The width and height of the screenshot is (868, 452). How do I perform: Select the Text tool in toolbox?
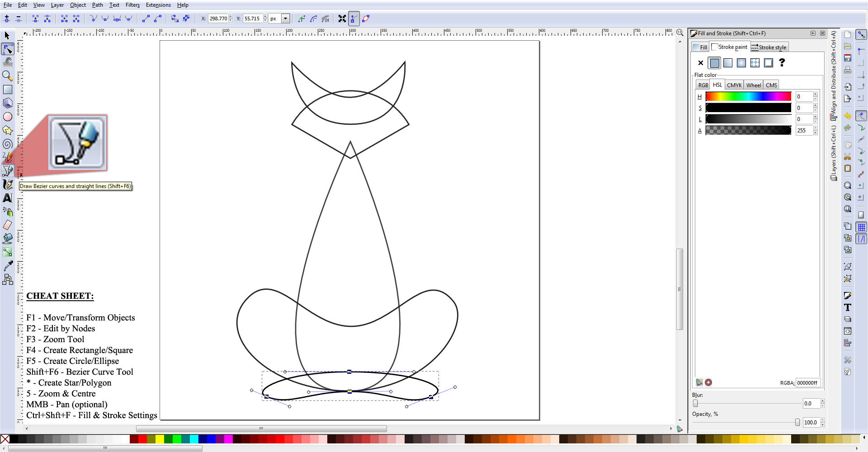tap(8, 198)
